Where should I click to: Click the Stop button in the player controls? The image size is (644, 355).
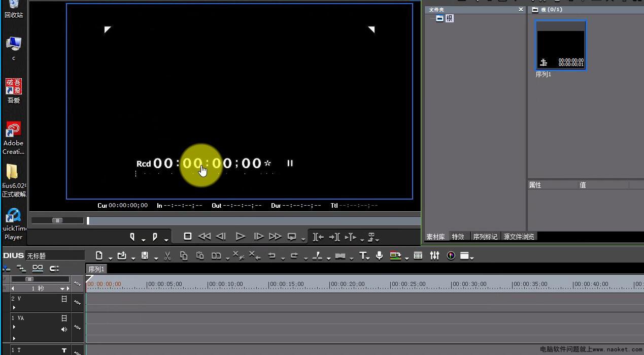click(x=188, y=236)
